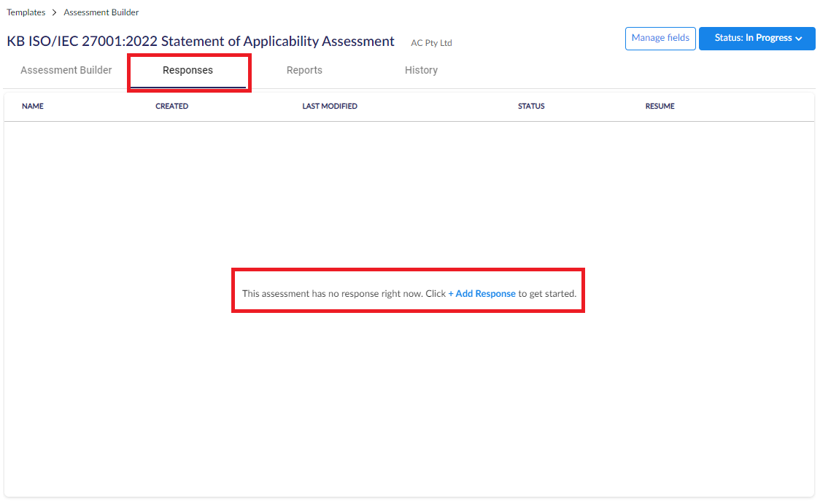Viewport: 839px width, 504px height.
Task: Select the Responses tab
Action: pyautogui.click(x=187, y=71)
